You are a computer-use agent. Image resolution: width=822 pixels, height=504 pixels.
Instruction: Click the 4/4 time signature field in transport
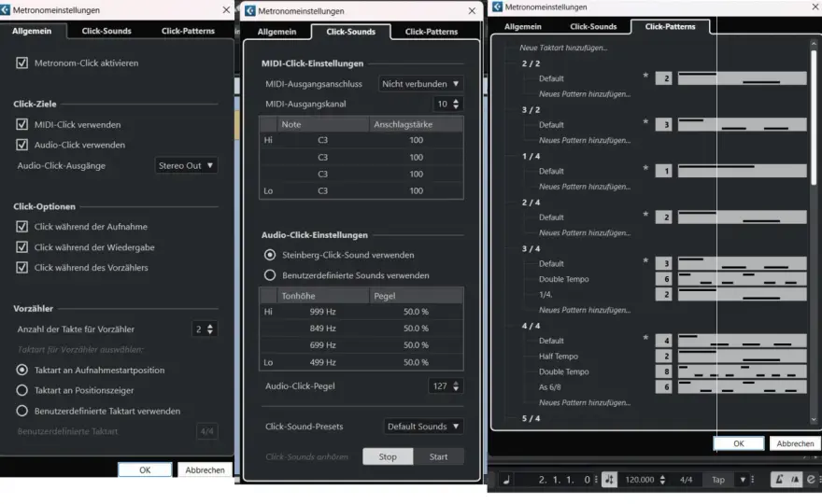pyautogui.click(x=686, y=480)
